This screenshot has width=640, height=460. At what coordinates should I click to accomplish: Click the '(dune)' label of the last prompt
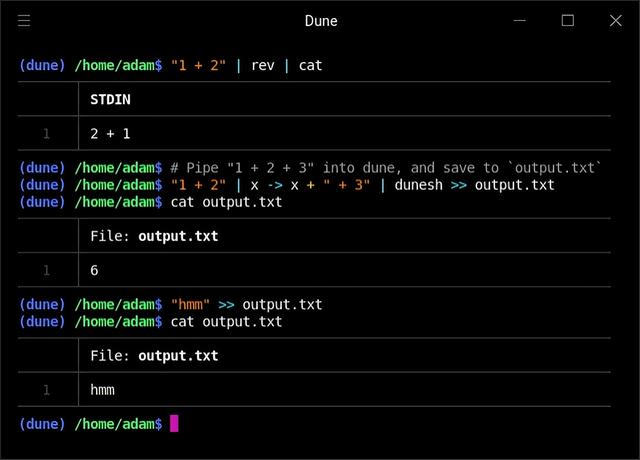coord(42,424)
